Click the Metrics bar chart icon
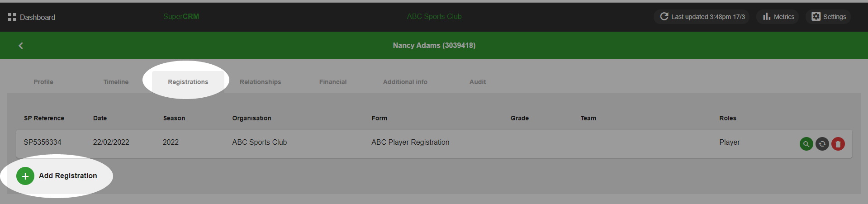 coord(767,17)
